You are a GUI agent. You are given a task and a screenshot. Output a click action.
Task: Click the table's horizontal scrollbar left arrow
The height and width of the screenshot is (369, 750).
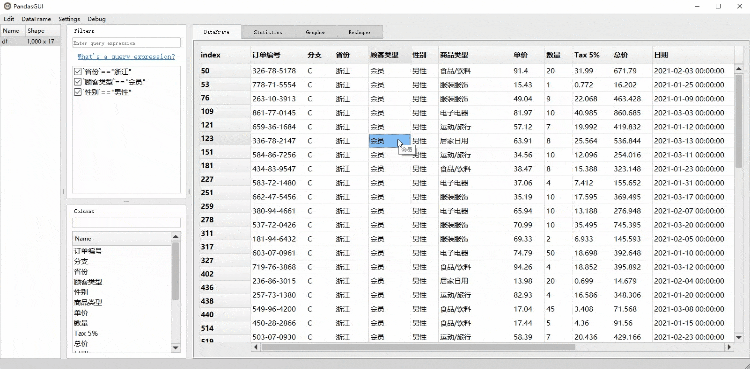255,347
